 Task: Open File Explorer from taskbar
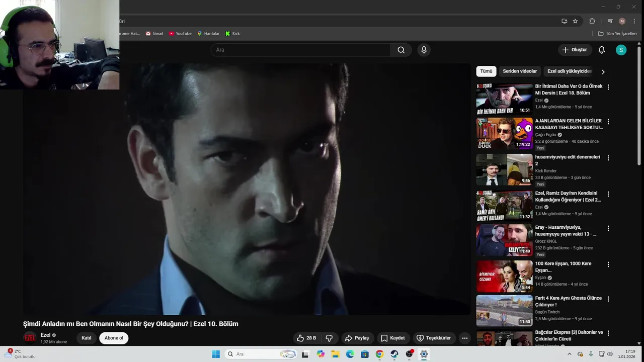tap(335, 354)
